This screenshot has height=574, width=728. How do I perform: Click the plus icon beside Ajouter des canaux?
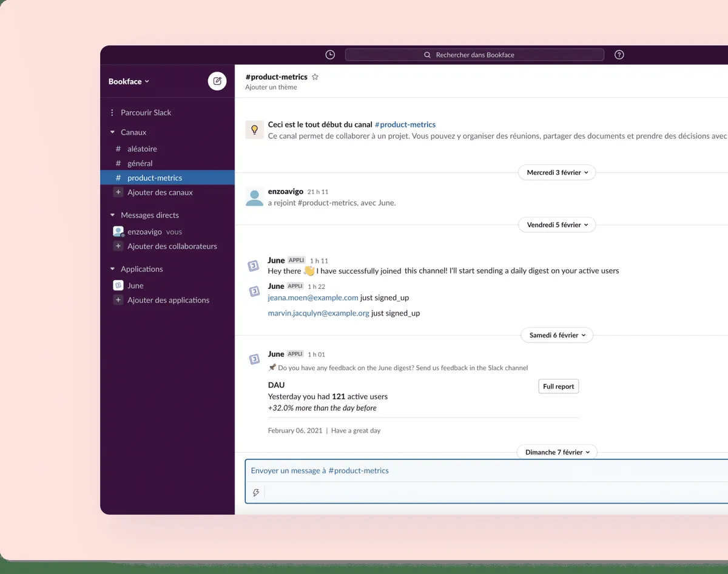[118, 192]
